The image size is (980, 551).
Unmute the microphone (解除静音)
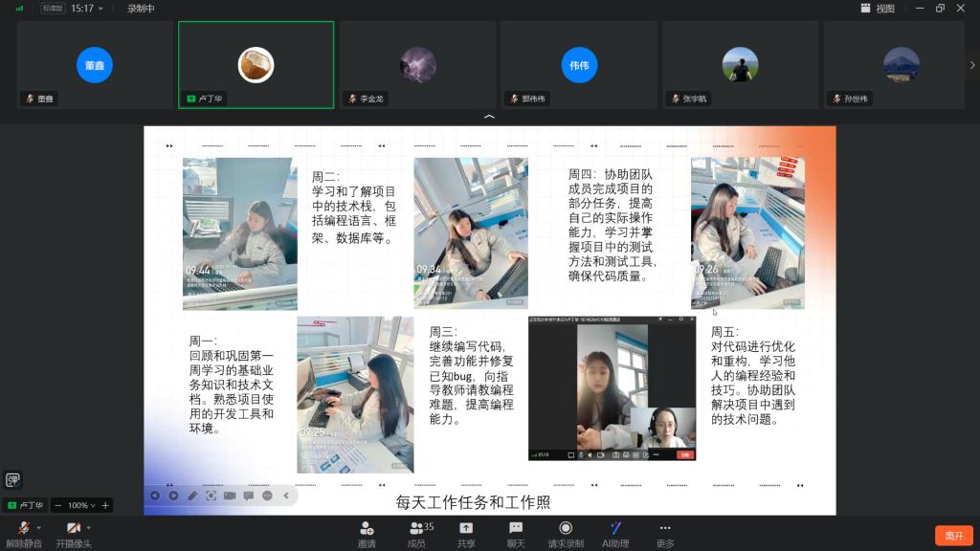coord(23,529)
